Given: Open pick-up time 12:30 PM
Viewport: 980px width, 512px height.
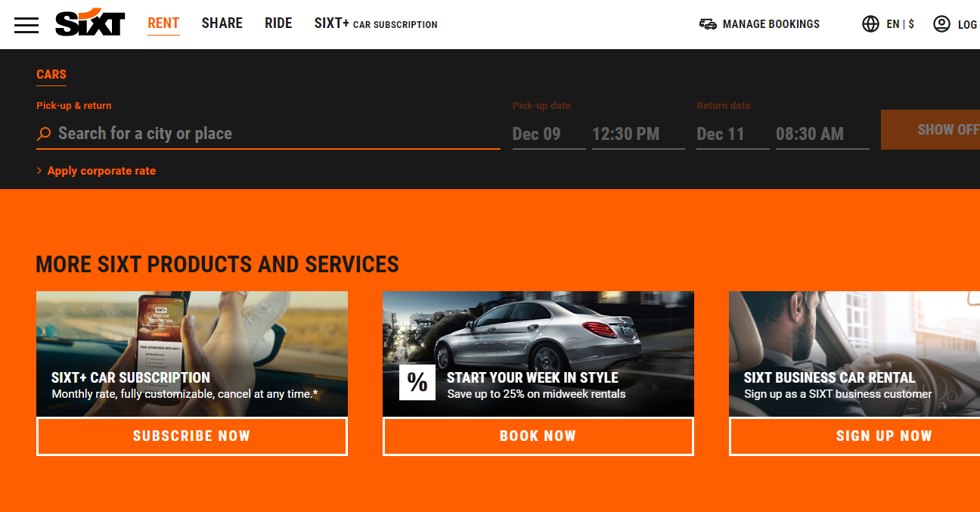Looking at the screenshot, I should (x=638, y=134).
